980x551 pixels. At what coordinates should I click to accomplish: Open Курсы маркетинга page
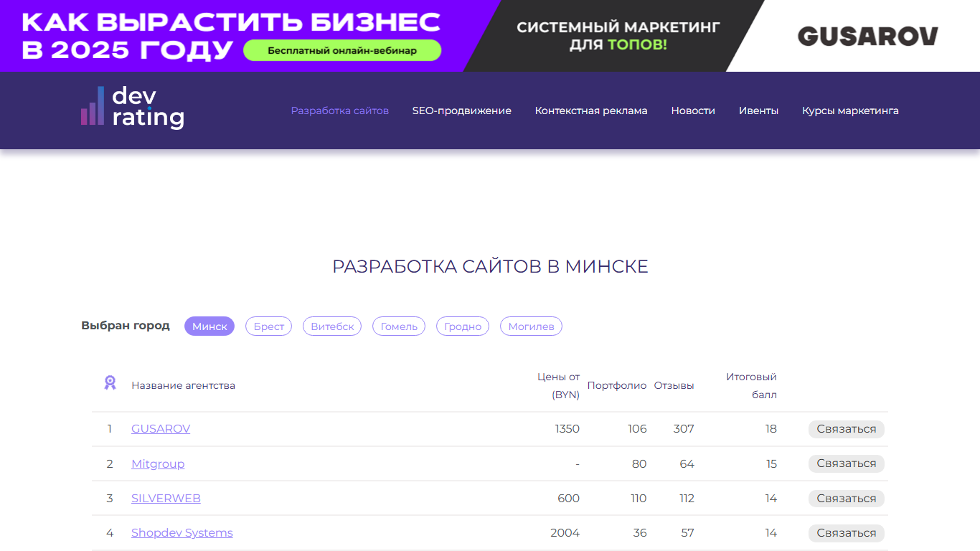coord(850,110)
